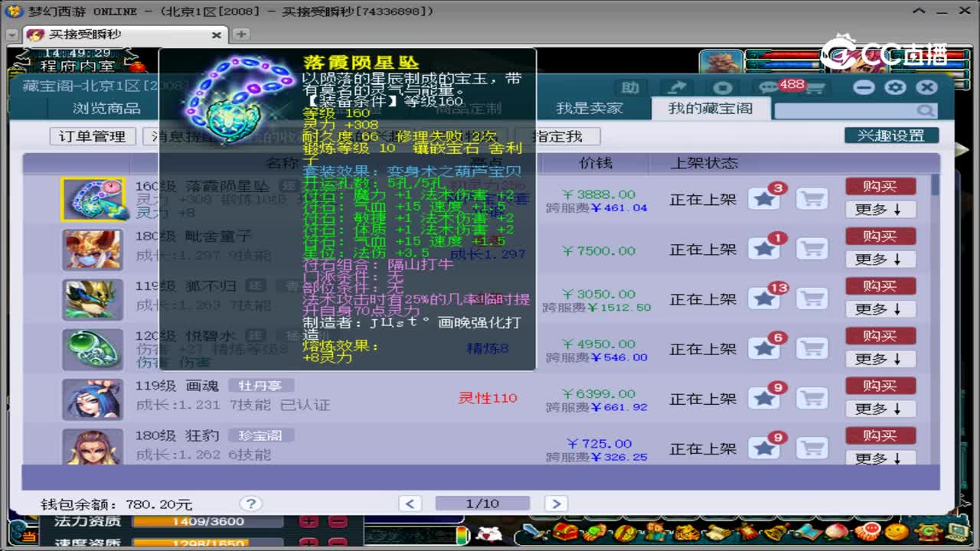Screen dimensions: 980x551
Task: Open a new tab with plus button
Action: click(x=240, y=34)
